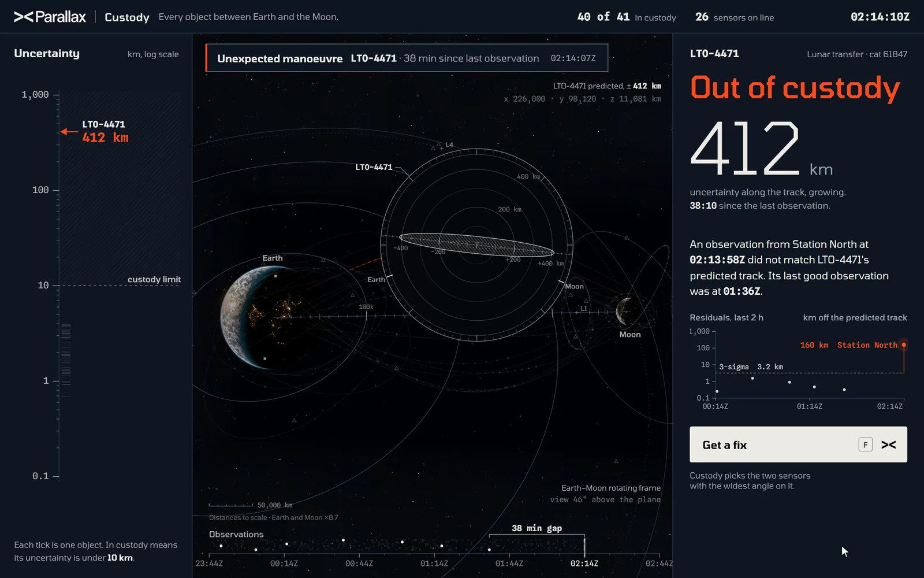This screenshot has height=578, width=924.
Task: Click the crossed-arrows icon on Get a fix
Action: click(x=889, y=444)
